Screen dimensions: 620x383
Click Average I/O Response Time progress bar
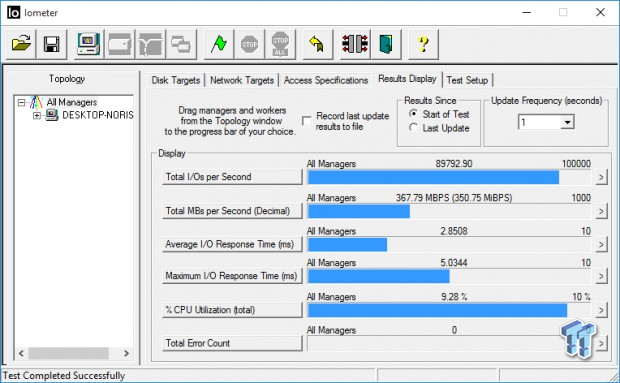(x=450, y=245)
